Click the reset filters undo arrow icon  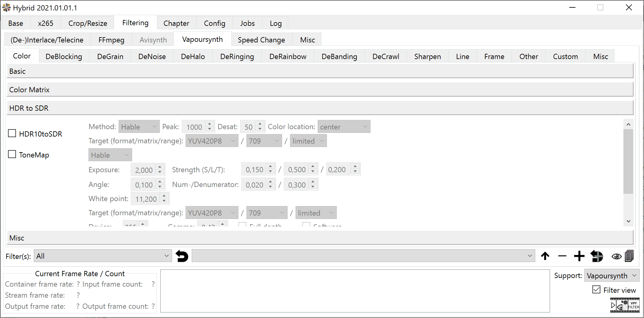[182, 256]
